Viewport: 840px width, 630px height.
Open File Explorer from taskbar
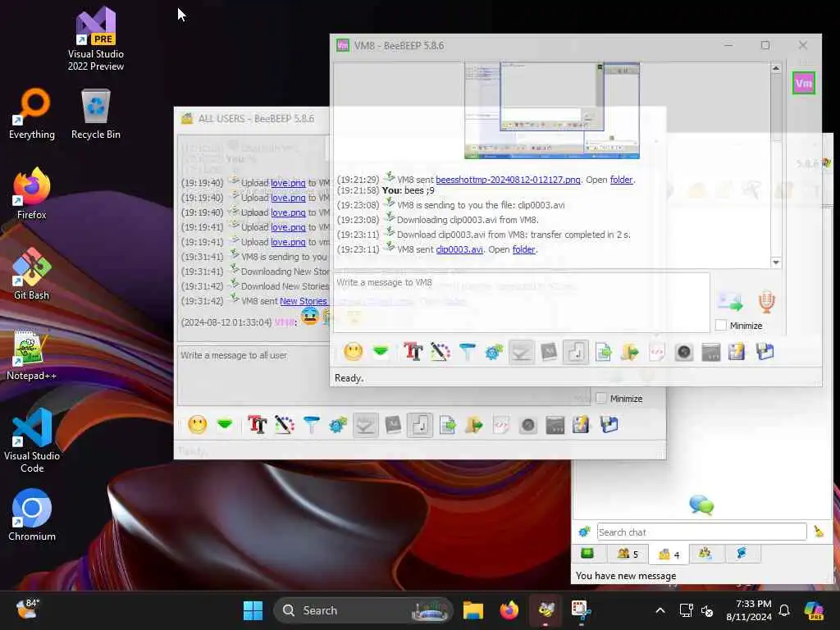tap(473, 610)
